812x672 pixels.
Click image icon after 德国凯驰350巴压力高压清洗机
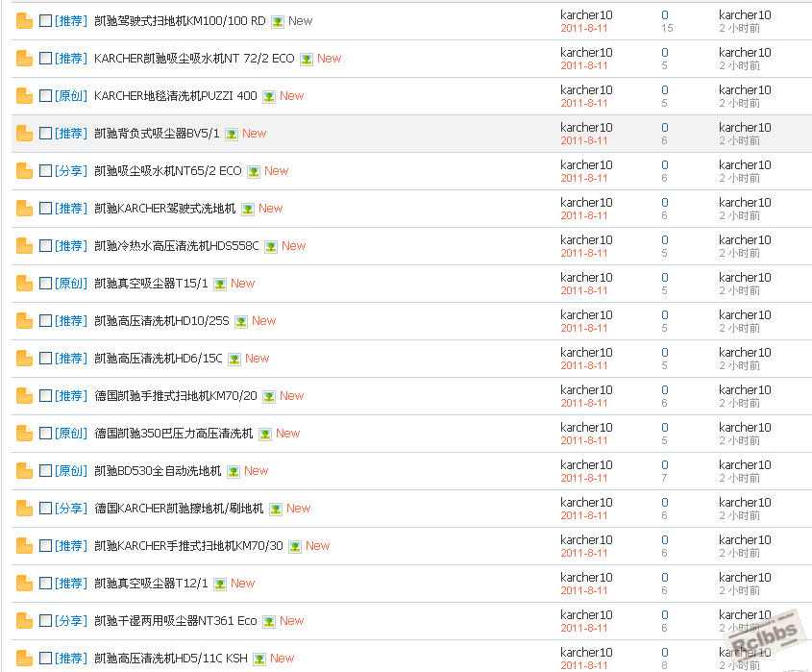tap(265, 435)
